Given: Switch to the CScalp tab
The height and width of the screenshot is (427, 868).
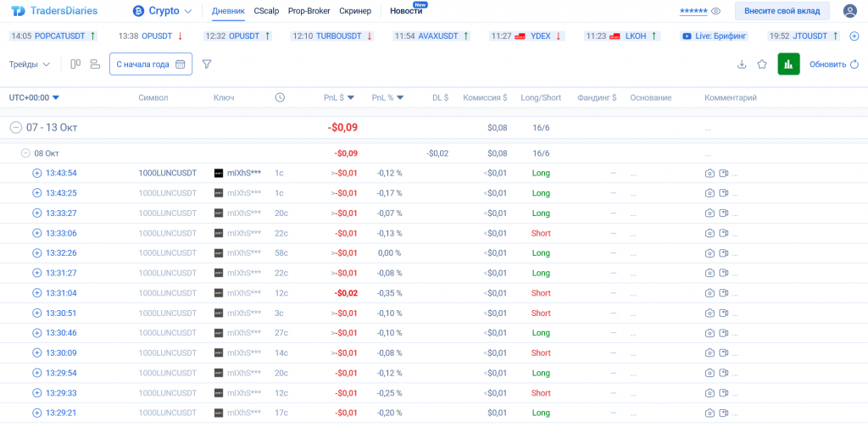Looking at the screenshot, I should point(266,11).
